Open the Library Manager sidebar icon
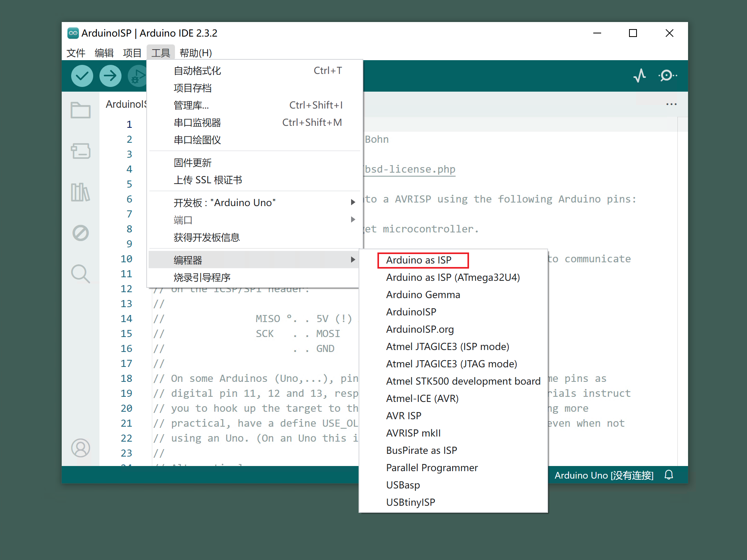 coord(81,192)
